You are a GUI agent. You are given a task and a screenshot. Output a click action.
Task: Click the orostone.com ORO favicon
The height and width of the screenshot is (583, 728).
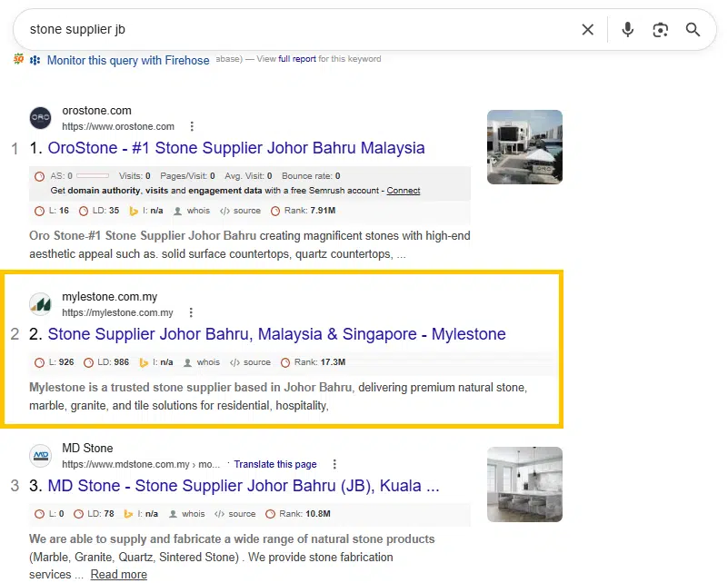coord(40,118)
